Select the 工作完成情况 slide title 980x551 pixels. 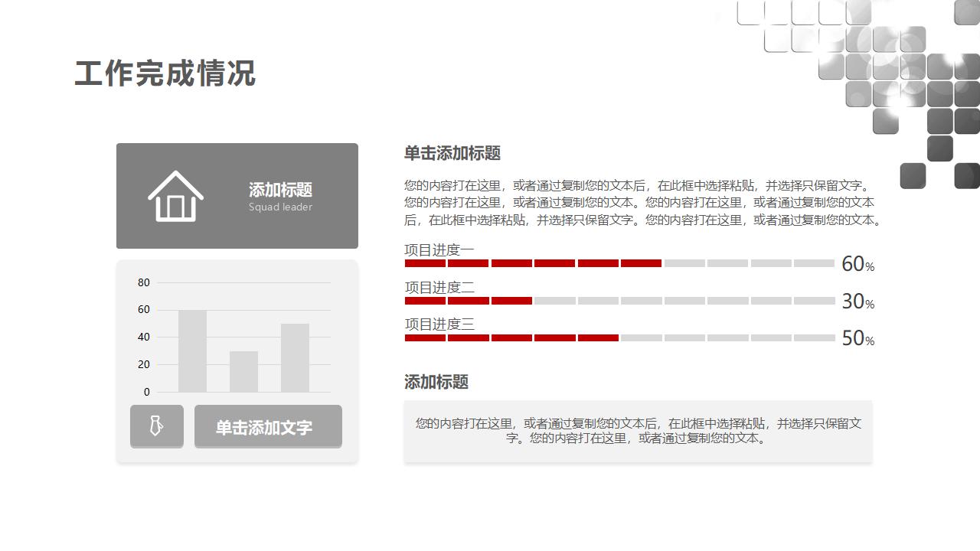coord(165,73)
